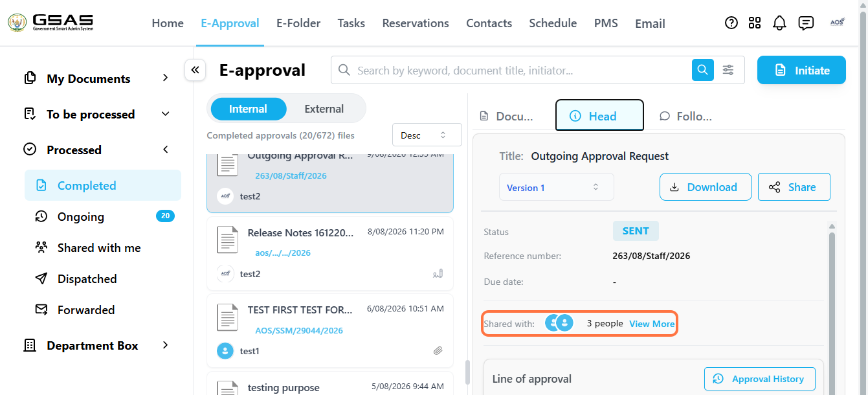Expand My Documents section
The width and height of the screenshot is (868, 395).
tap(166, 78)
